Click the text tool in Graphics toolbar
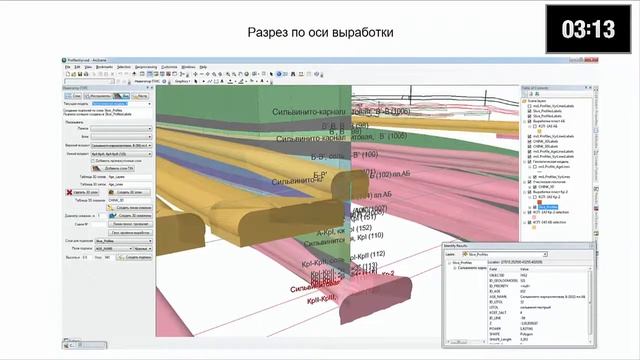The width and height of the screenshot is (640, 360). click(222, 81)
